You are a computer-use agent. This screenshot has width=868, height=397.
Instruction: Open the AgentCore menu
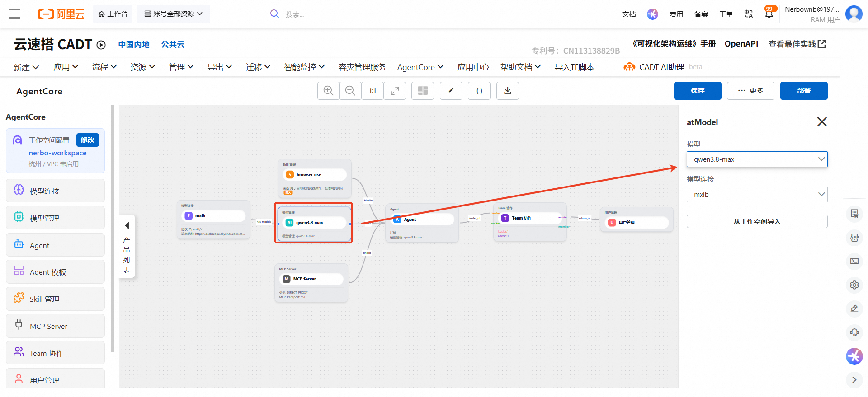tap(420, 67)
